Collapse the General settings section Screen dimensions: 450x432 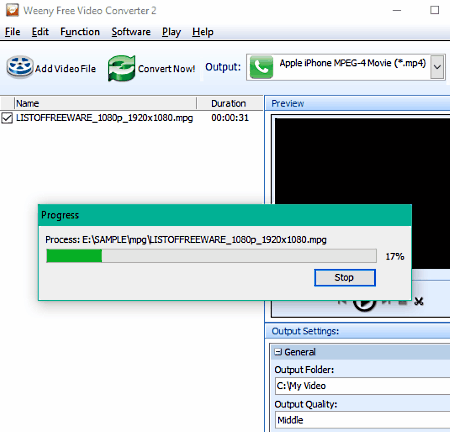tap(278, 352)
